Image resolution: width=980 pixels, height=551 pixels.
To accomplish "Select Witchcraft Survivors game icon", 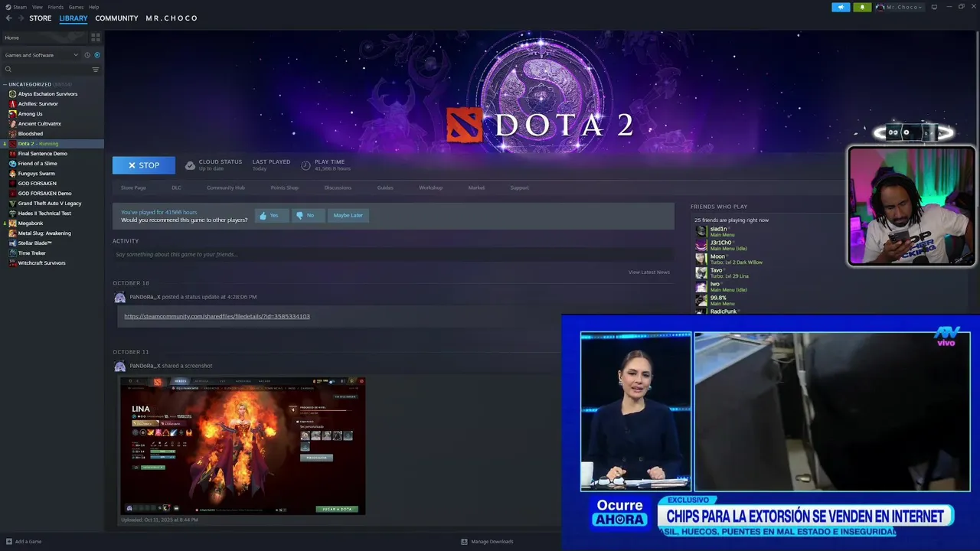I will (12, 263).
